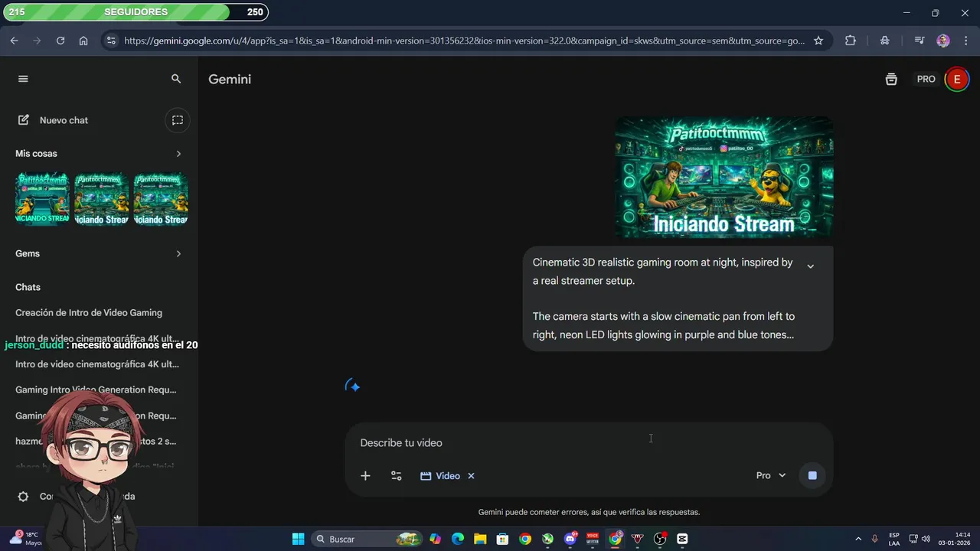Click the plus add-files icon in prompt box
The width and height of the screenshot is (980, 551).
(365, 476)
